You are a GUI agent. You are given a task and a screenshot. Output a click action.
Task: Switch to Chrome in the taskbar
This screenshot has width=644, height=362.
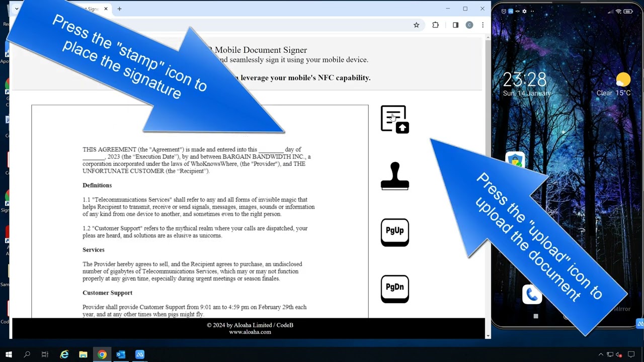[x=102, y=354]
